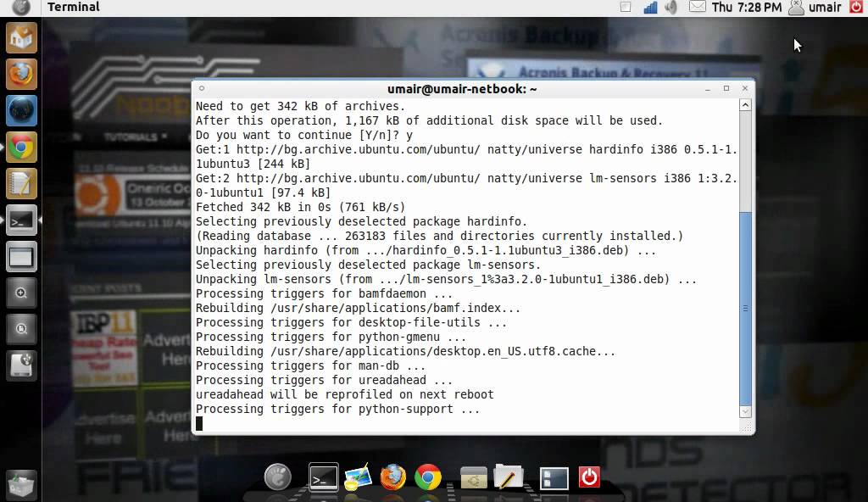Click the terminal scrollbar down arrow
Viewport: 868px width, 502px height.
(x=745, y=411)
